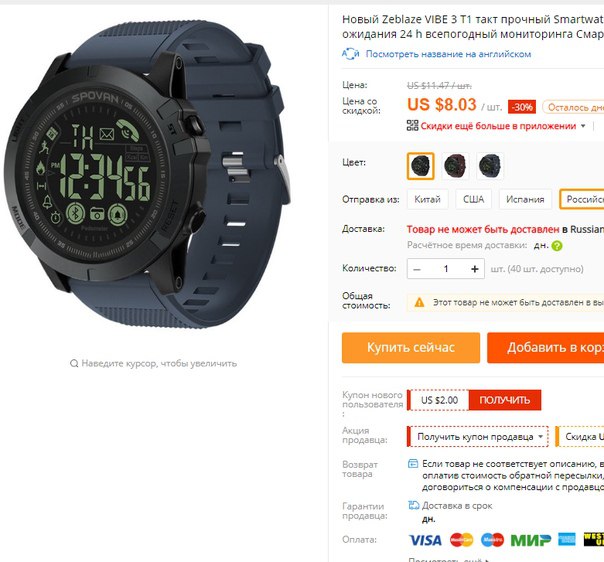This screenshot has height=562, width=604.
Task: Expand the app discounts dropdown arrow
Action: pyautogui.click(x=583, y=126)
